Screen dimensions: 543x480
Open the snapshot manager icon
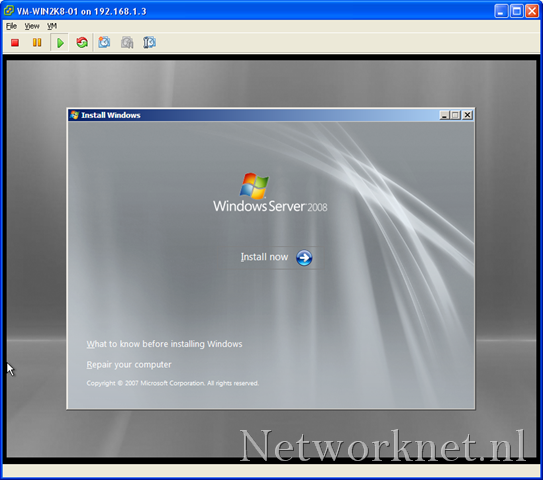tap(149, 43)
